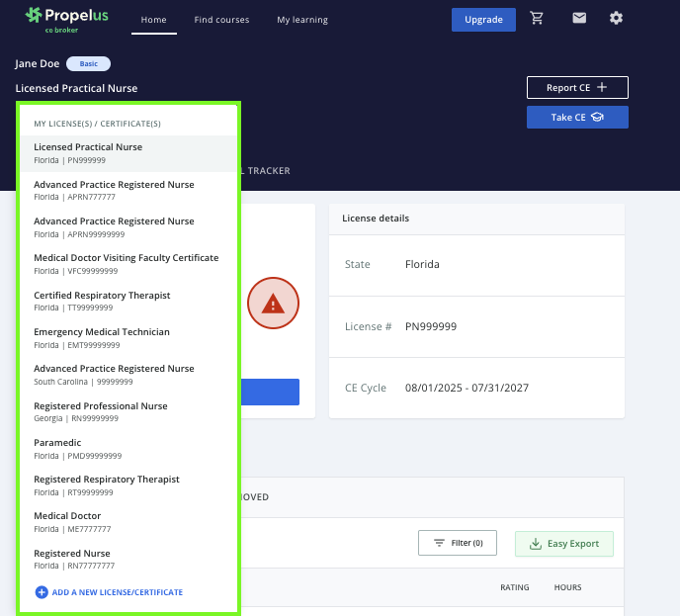Screen dimensions: 680x616
Task: Go to the Find courses tab
Action: coord(221,20)
